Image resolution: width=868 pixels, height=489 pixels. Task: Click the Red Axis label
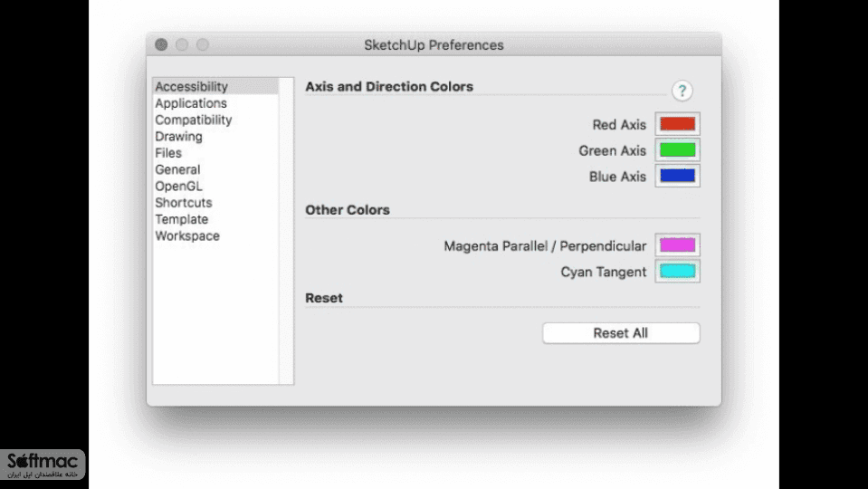[619, 125]
